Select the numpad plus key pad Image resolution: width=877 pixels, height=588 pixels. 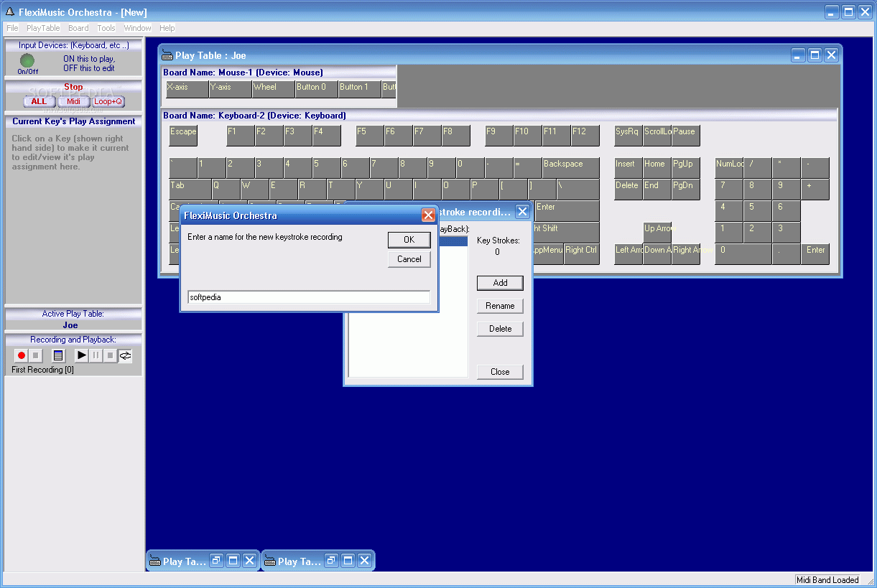tap(815, 190)
